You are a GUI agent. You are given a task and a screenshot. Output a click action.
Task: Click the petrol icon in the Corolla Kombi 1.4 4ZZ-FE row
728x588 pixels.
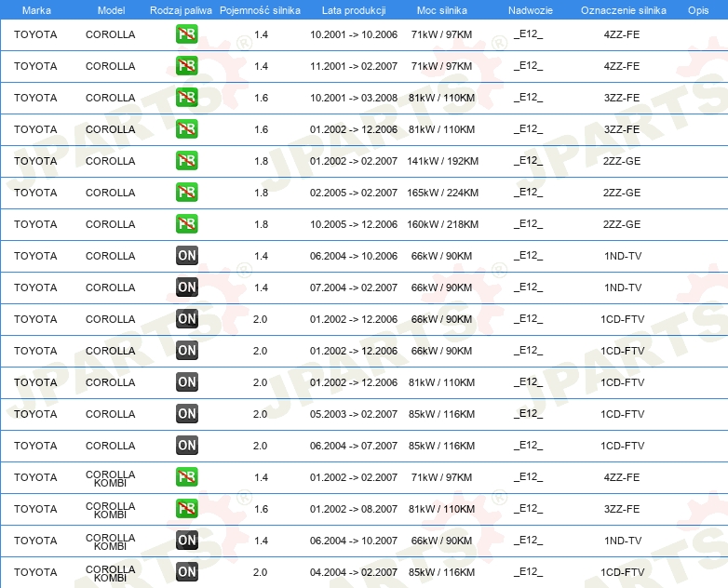[x=186, y=476]
